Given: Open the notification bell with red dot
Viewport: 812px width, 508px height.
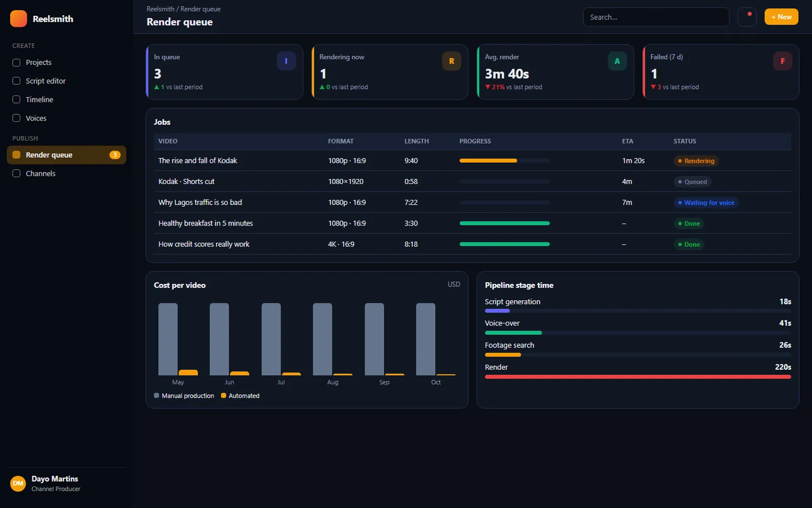Looking at the screenshot, I should 747,17.
